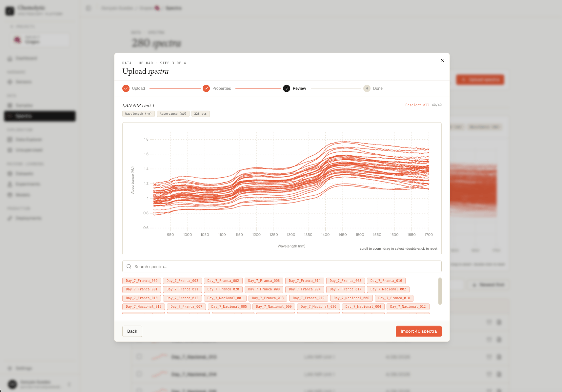Deselect the Day_7_Franca_012 chip
This screenshot has height=392, width=562.
point(182,298)
